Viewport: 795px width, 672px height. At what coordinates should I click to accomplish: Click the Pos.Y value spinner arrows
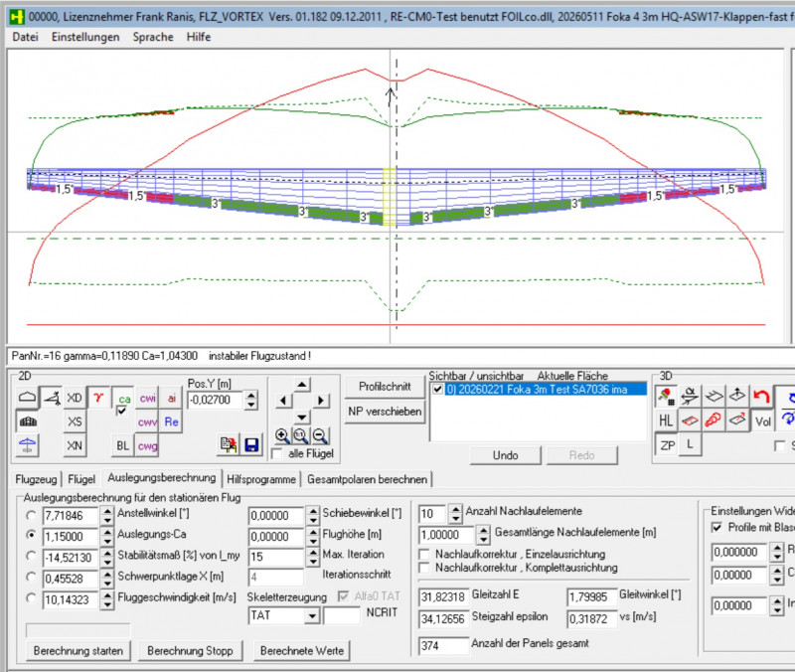click(251, 400)
